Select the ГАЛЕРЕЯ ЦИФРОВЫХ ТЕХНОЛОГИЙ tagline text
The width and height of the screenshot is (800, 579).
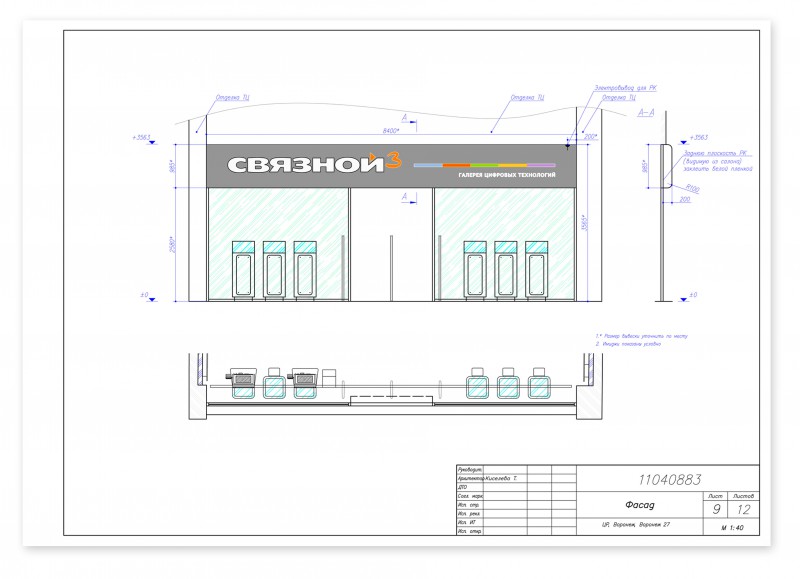tap(507, 175)
